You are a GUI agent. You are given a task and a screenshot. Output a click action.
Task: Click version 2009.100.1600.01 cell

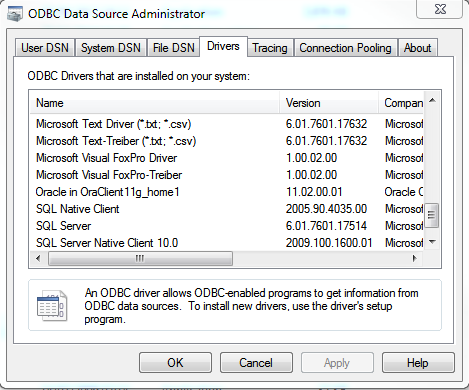point(329,243)
